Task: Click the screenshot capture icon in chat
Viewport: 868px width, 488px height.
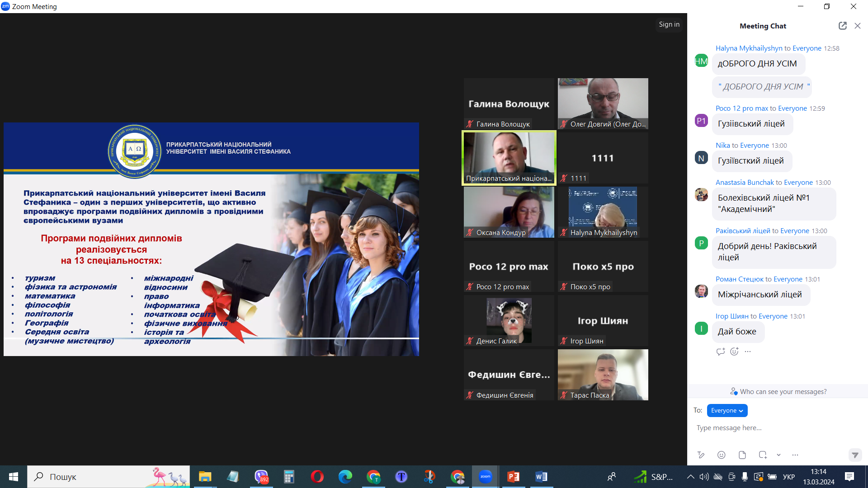Action: pos(763,455)
